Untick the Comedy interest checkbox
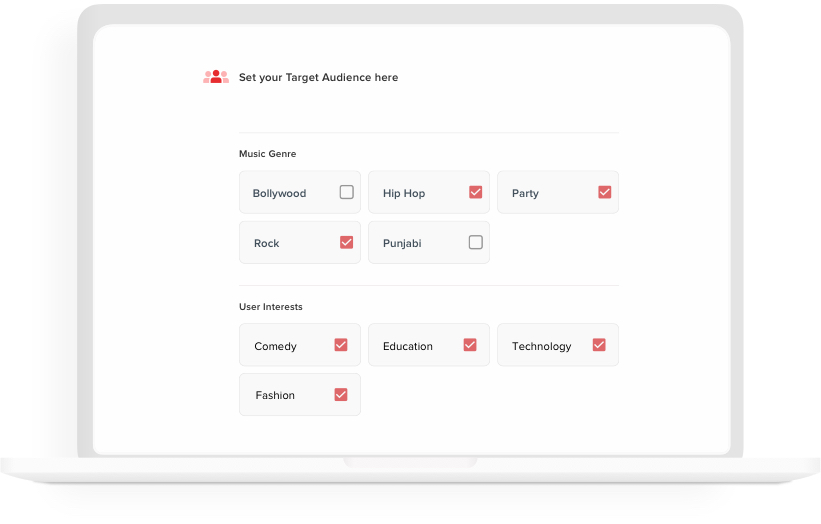Image resolution: width=821 pixels, height=524 pixels. pyautogui.click(x=341, y=345)
